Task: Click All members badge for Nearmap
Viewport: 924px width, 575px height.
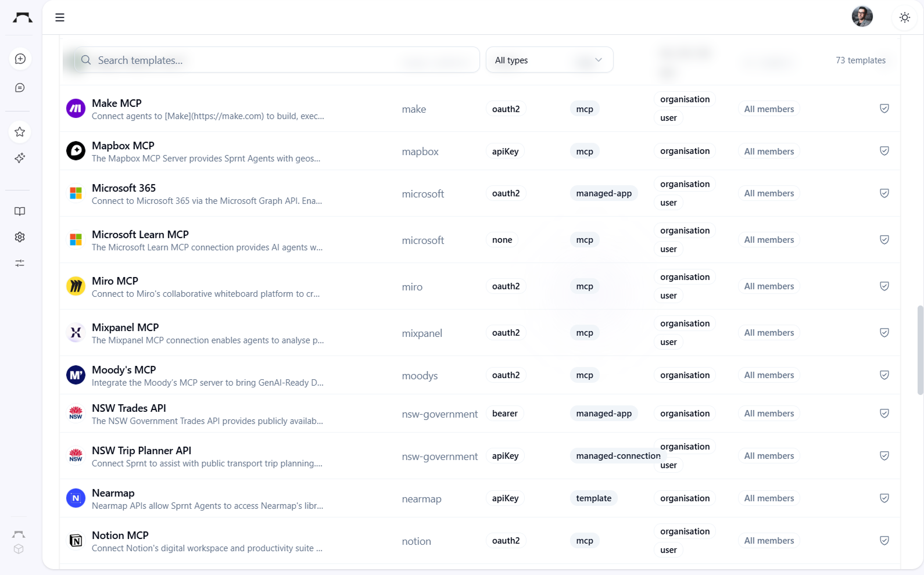Action: pos(769,498)
